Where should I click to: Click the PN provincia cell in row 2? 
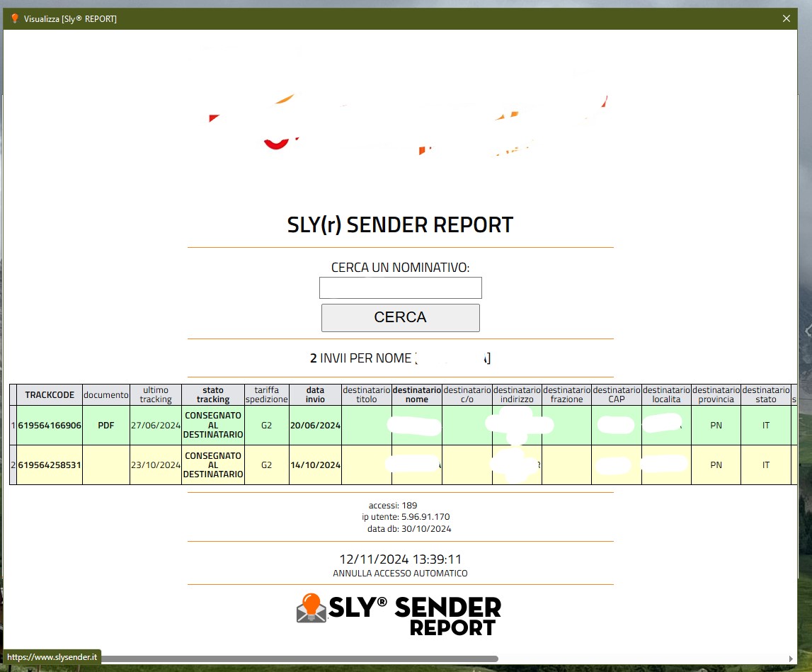point(716,465)
